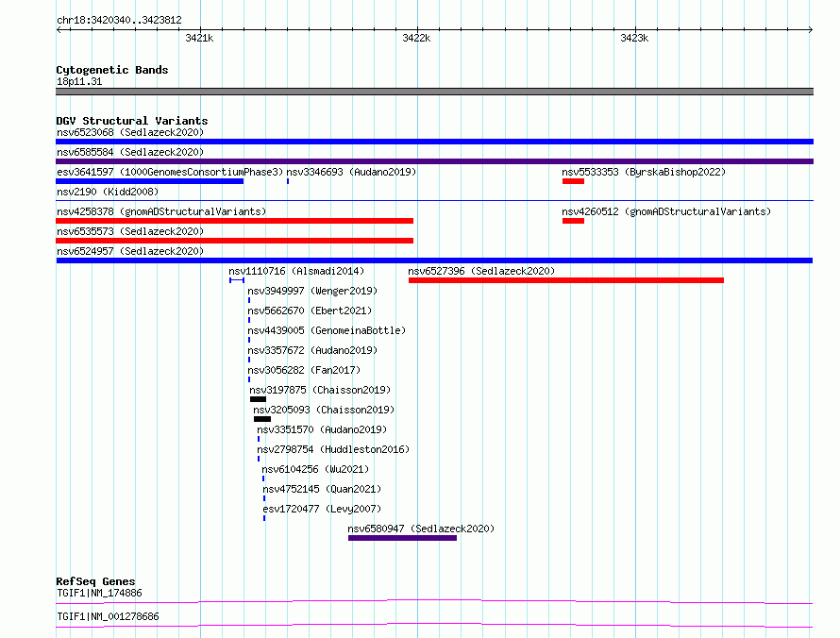Screen dimensions: 840x638
Task: Select the TGIF1|NM_174886 gene label
Action: 99,593
